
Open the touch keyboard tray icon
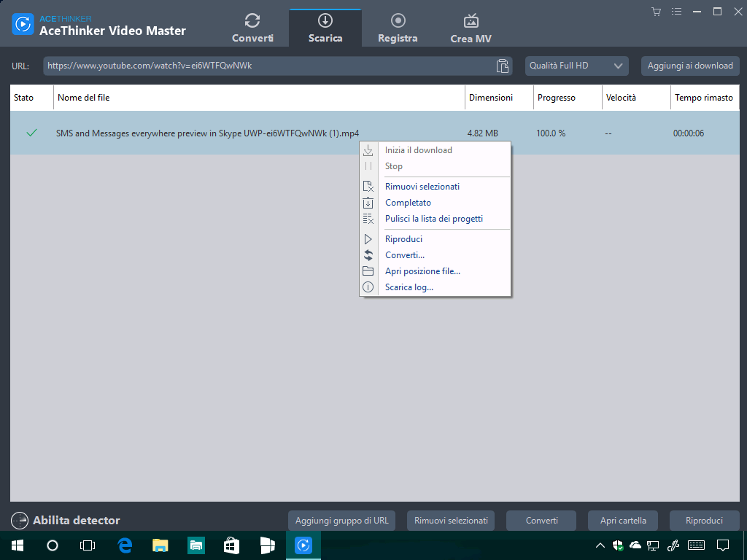pos(697,545)
